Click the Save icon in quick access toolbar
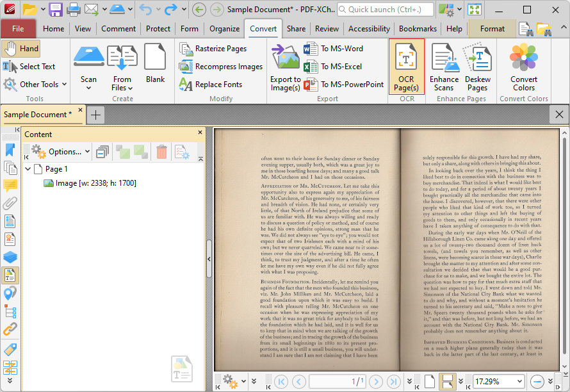Image resolution: width=570 pixels, height=392 pixels. 56,10
